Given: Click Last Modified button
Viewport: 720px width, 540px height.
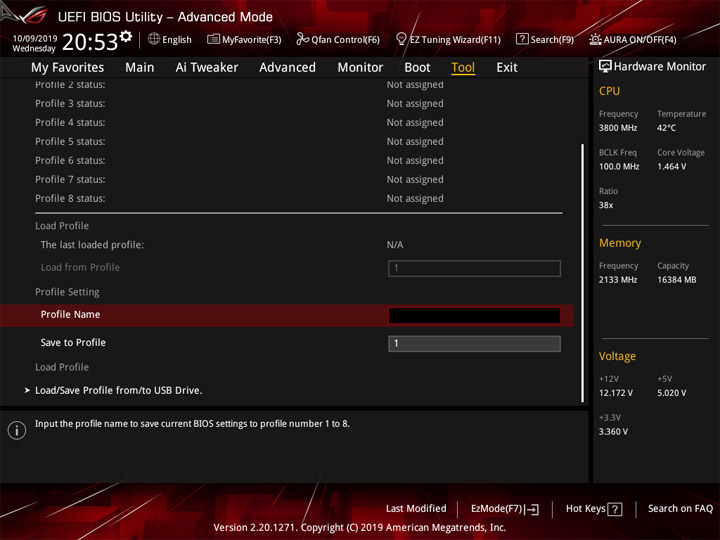Looking at the screenshot, I should (416, 509).
